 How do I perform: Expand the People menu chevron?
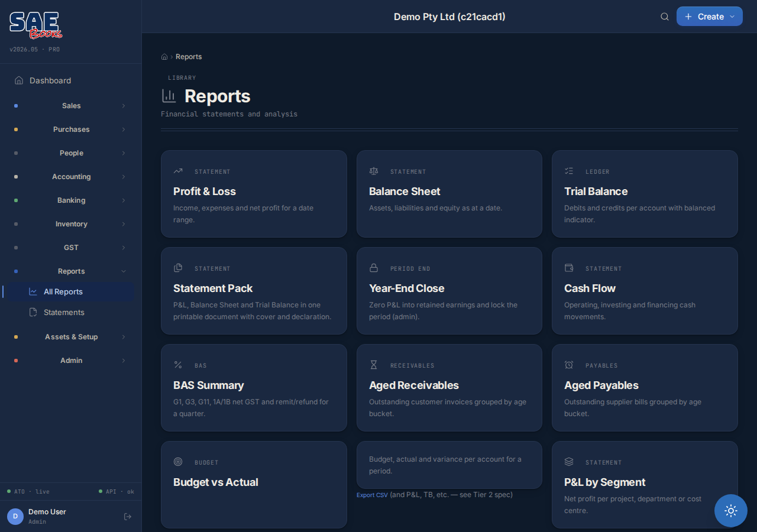click(x=124, y=153)
